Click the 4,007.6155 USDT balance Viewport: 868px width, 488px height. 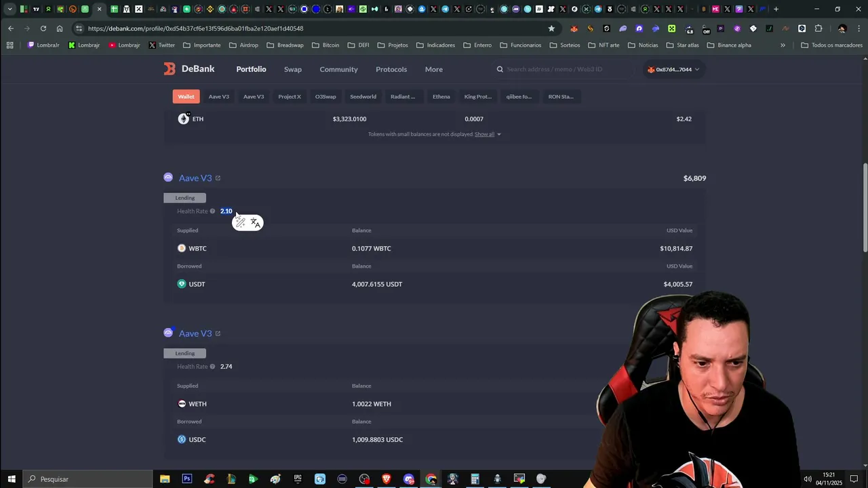coord(377,284)
